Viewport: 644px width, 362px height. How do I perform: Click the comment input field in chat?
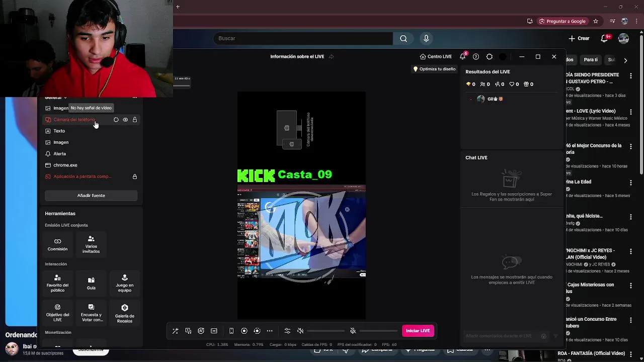(505, 336)
